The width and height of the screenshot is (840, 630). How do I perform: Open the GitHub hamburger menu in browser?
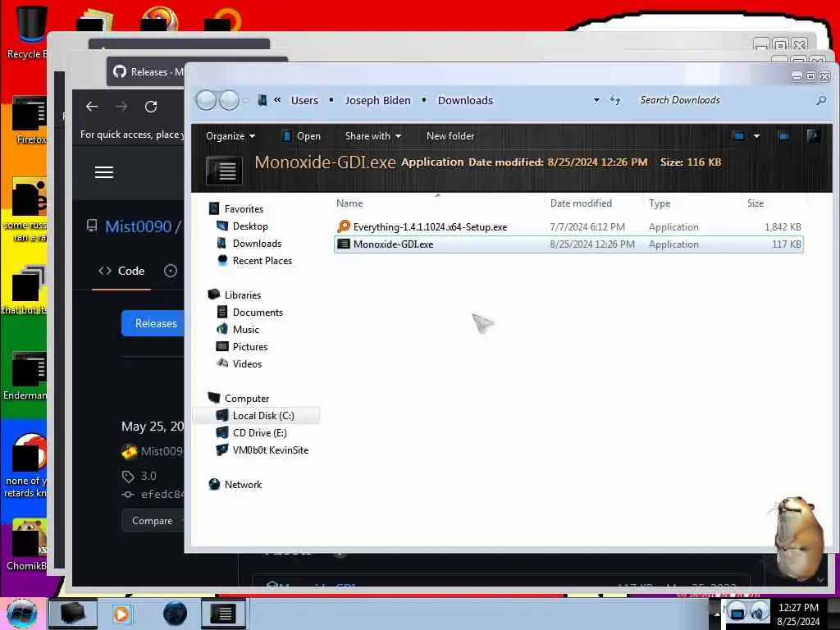click(x=104, y=172)
